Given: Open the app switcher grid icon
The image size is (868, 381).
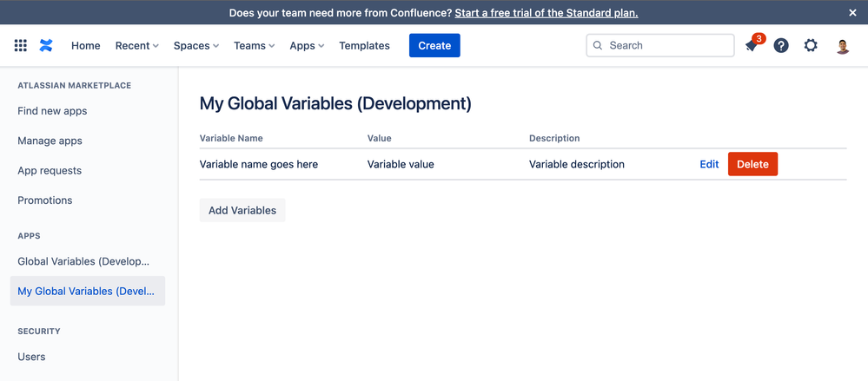Looking at the screenshot, I should click(x=21, y=45).
